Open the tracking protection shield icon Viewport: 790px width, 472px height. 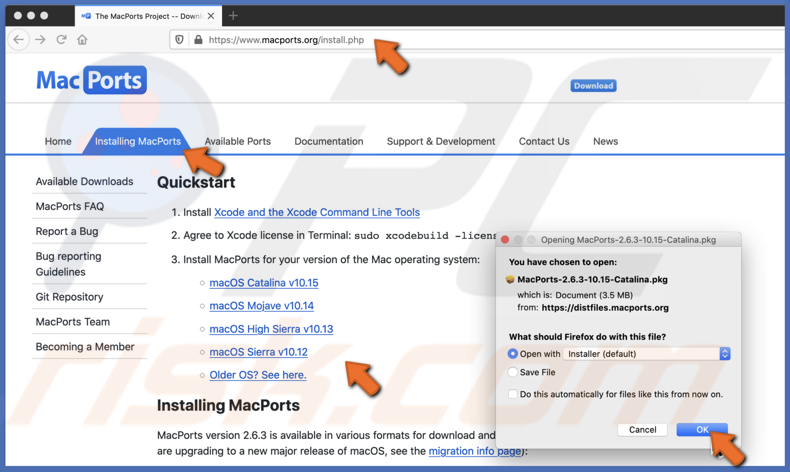click(x=179, y=39)
